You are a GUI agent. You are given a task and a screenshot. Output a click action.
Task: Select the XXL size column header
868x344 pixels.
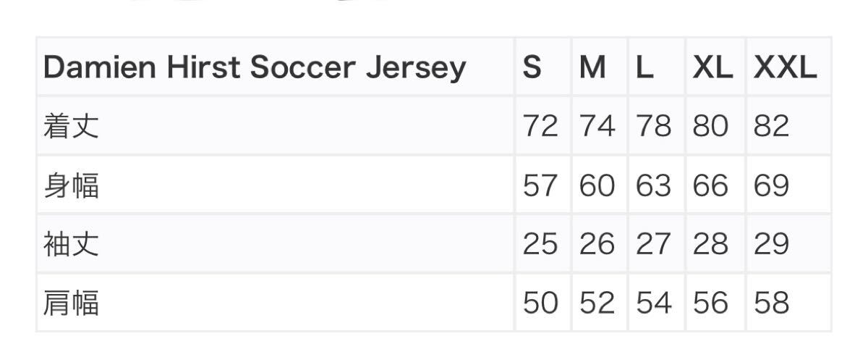[785, 68]
